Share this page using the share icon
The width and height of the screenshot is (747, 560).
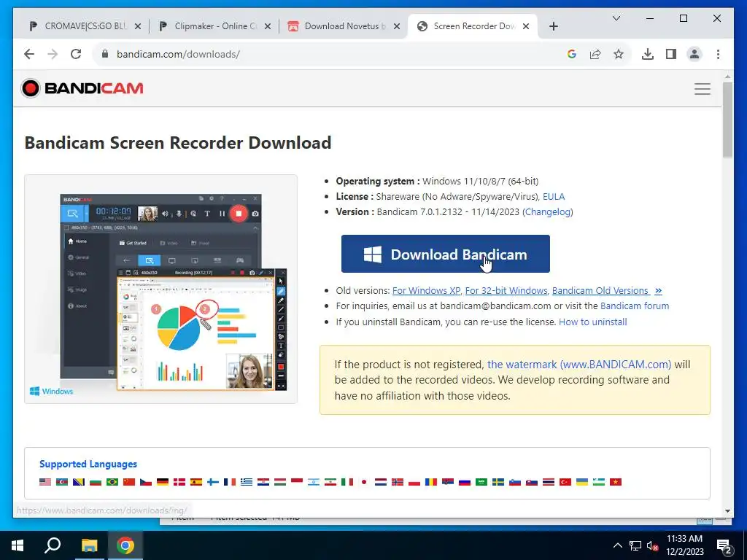click(595, 54)
